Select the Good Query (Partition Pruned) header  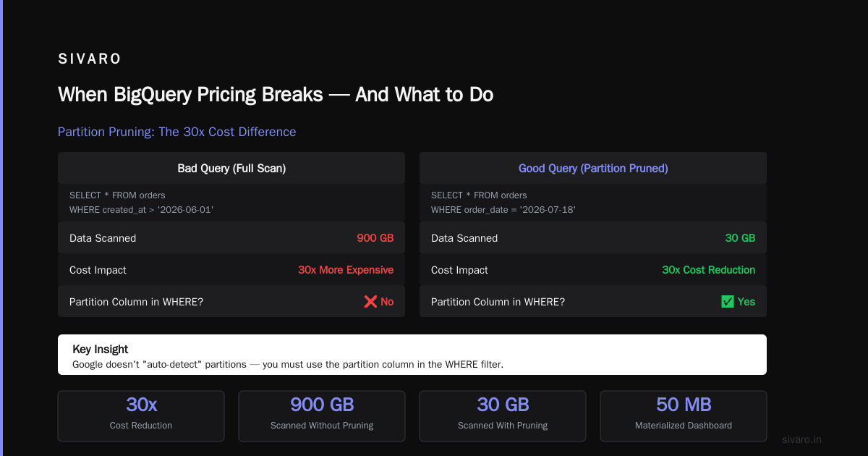[x=593, y=168]
